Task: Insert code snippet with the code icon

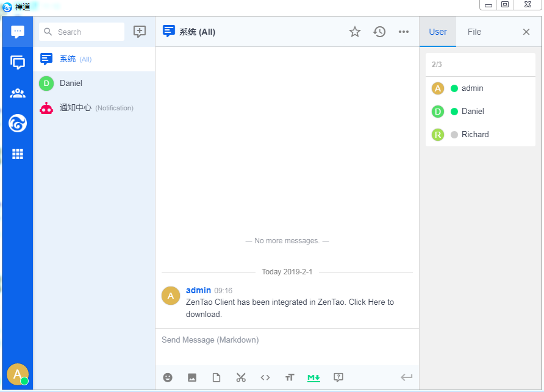Action: pos(265,377)
